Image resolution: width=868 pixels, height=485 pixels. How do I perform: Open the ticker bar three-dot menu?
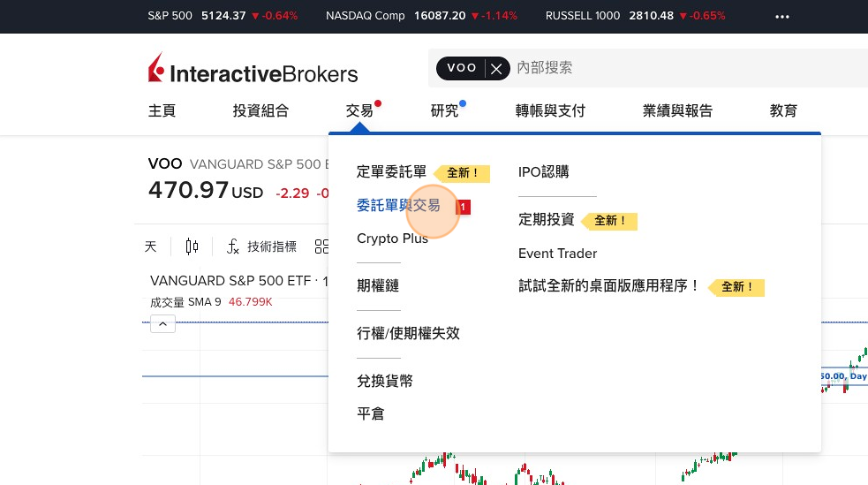(x=782, y=16)
